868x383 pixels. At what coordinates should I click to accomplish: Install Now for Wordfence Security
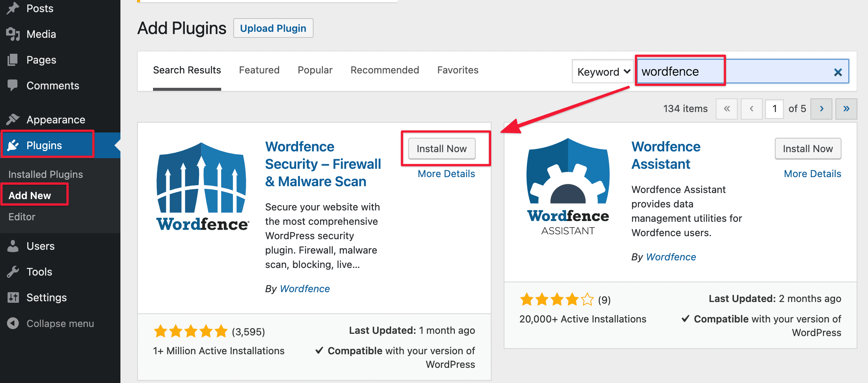[442, 148]
